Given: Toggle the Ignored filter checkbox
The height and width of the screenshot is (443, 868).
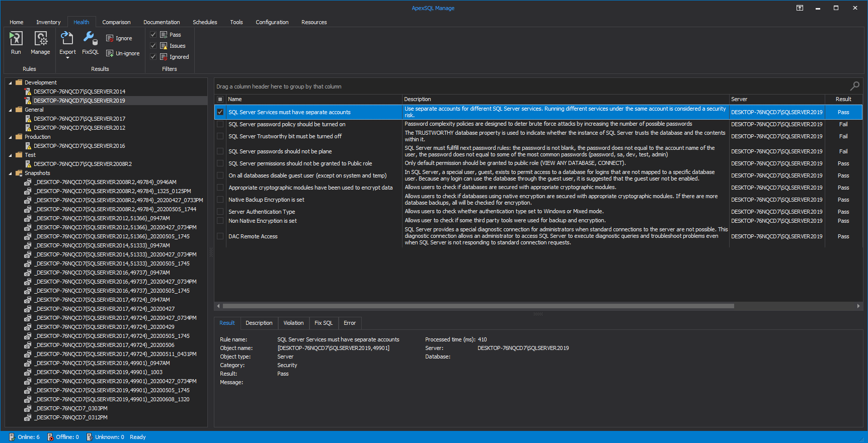Looking at the screenshot, I should (x=153, y=57).
